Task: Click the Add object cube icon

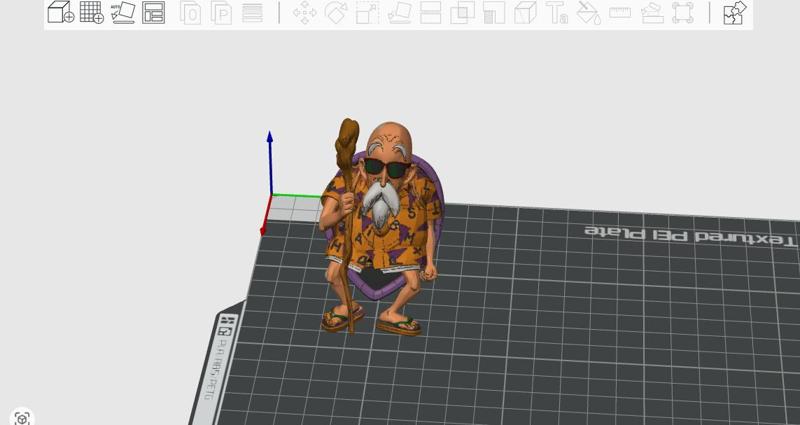Action: click(x=61, y=12)
